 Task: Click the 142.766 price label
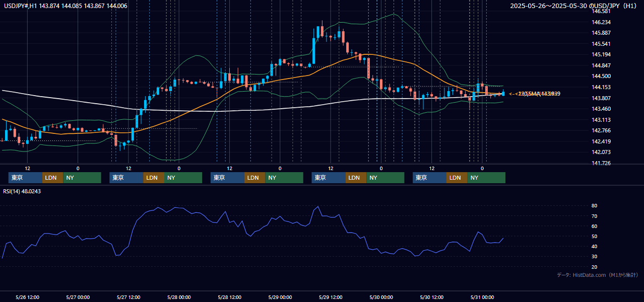coord(601,130)
